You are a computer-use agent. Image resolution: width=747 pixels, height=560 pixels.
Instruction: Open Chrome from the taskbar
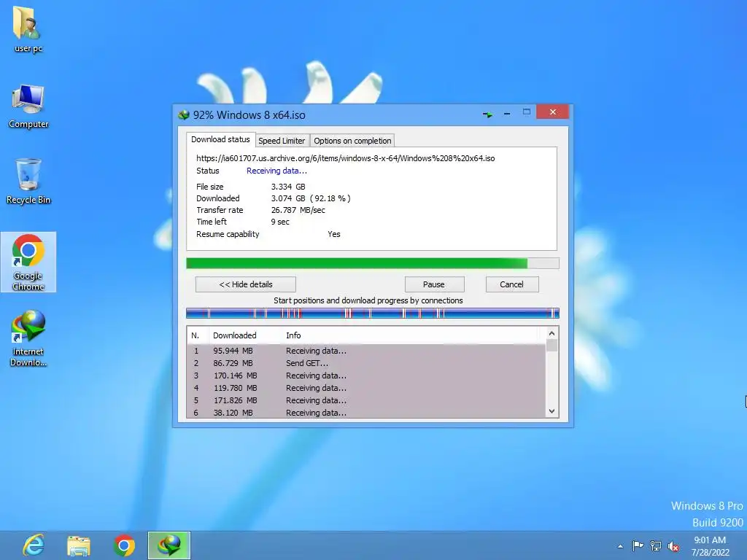pos(124,545)
